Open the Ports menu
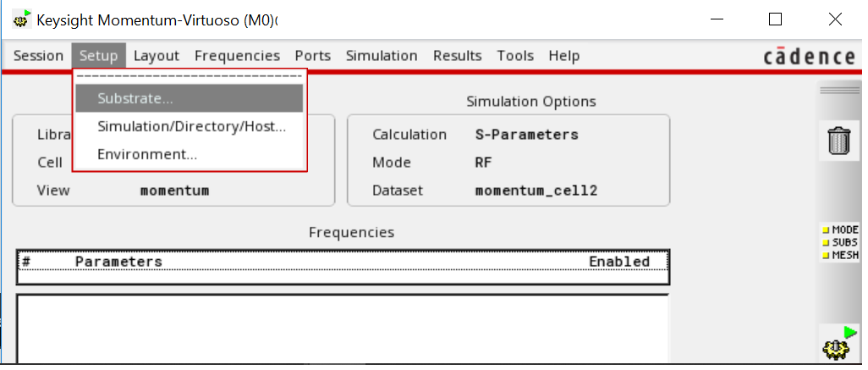The width and height of the screenshot is (868, 370). 313,56
